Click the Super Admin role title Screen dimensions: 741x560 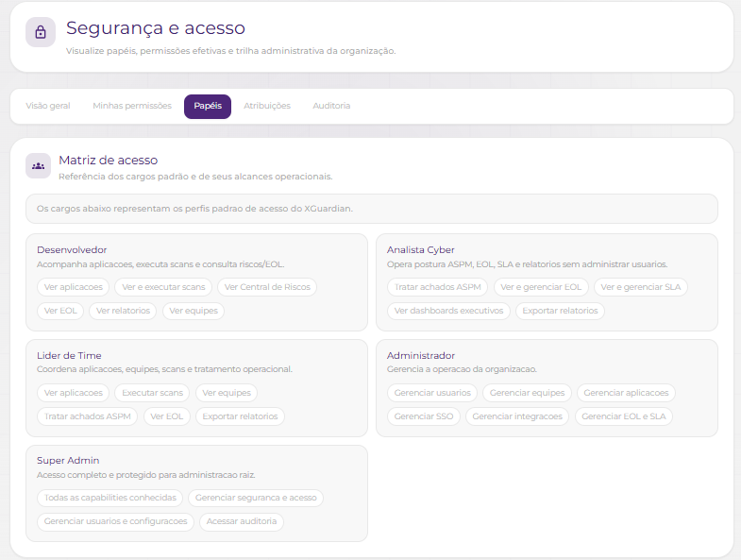(68, 460)
